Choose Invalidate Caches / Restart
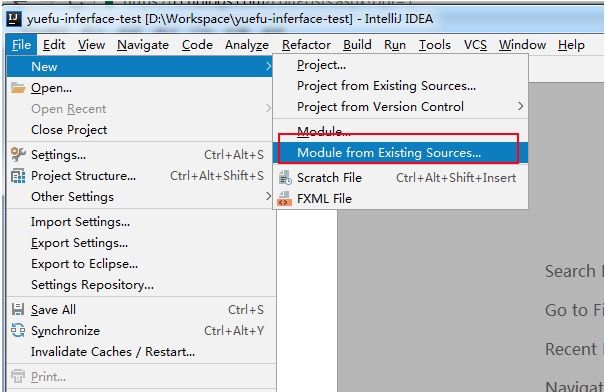Image resolution: width=606 pixels, height=392 pixels. click(x=113, y=351)
